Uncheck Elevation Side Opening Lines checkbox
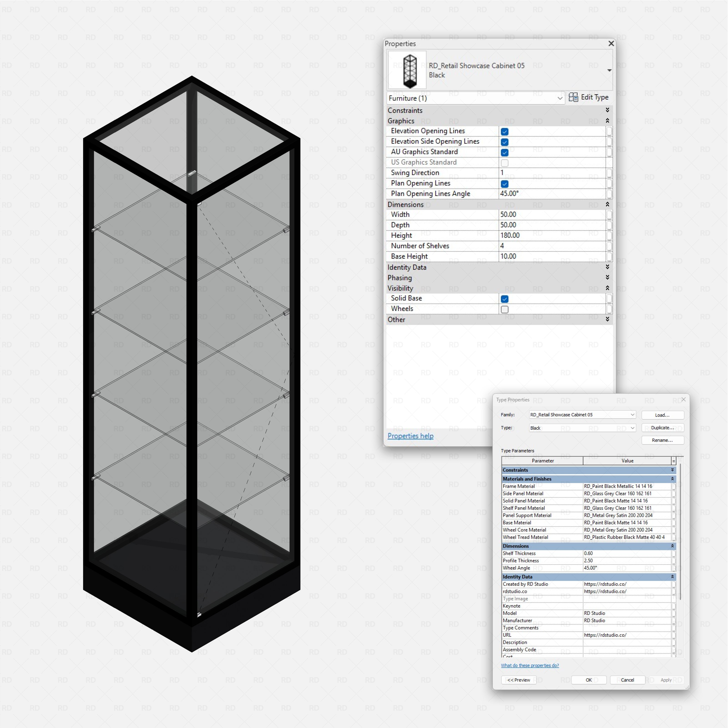This screenshot has height=728, width=728. tap(505, 142)
